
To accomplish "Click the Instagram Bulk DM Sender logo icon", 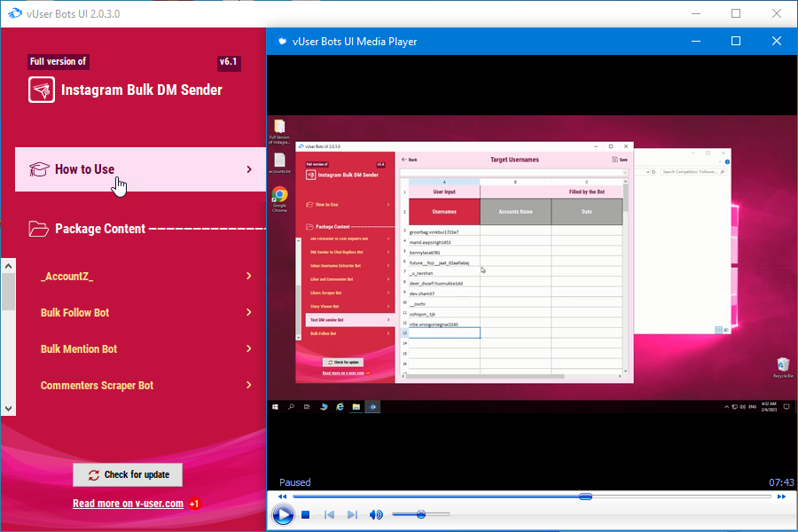I will [x=42, y=90].
